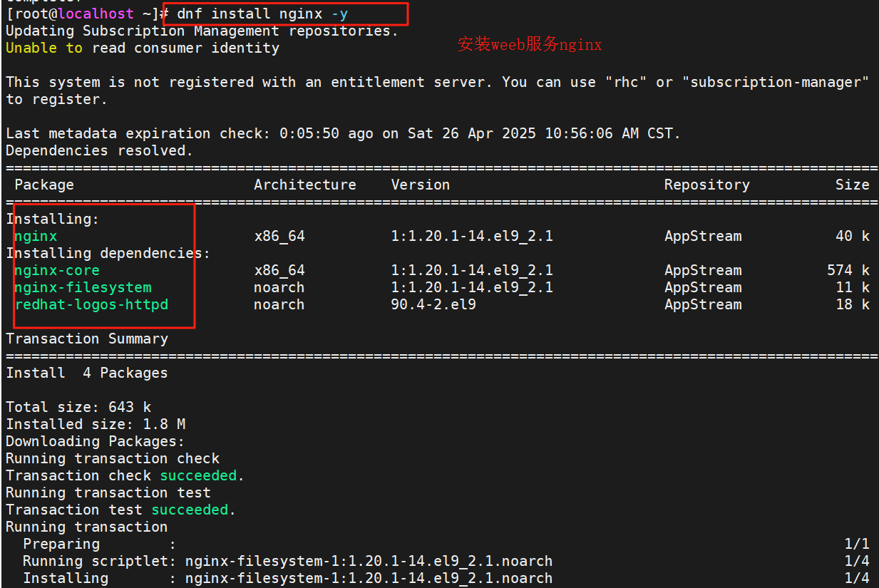This screenshot has height=588, width=879.
Task: Click the 'Total size: 643 k' line
Action: (78, 407)
